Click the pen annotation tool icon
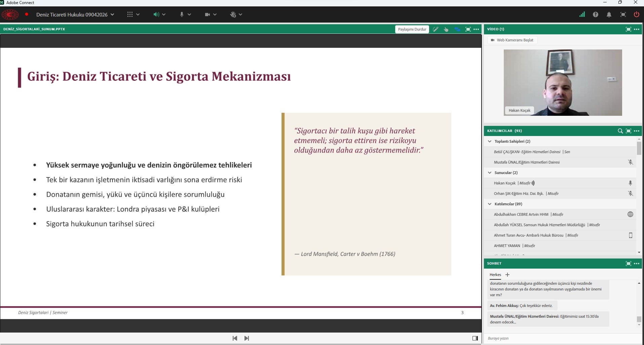Viewport: 644px width, 345px height. pos(435,29)
